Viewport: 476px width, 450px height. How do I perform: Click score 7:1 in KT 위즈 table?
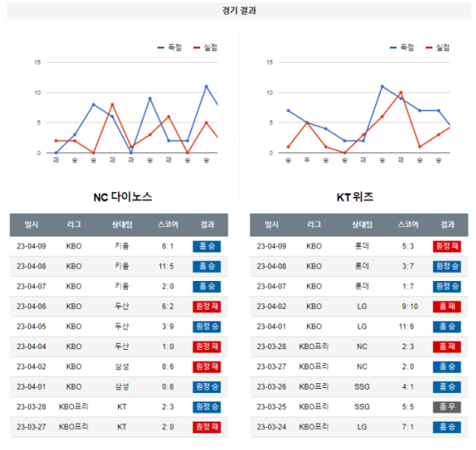pos(408,427)
